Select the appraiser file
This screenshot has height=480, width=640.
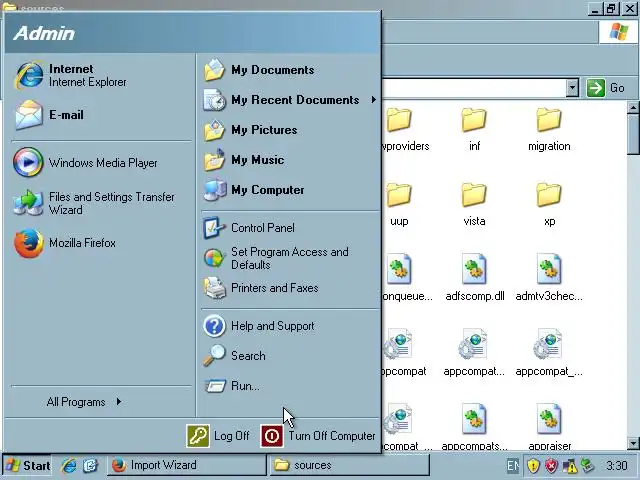click(549, 427)
